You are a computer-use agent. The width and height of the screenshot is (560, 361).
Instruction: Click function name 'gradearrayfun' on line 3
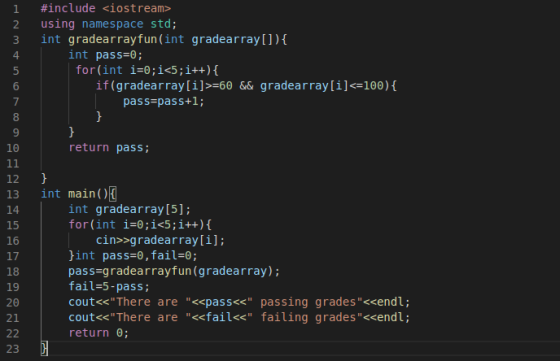click(x=112, y=39)
